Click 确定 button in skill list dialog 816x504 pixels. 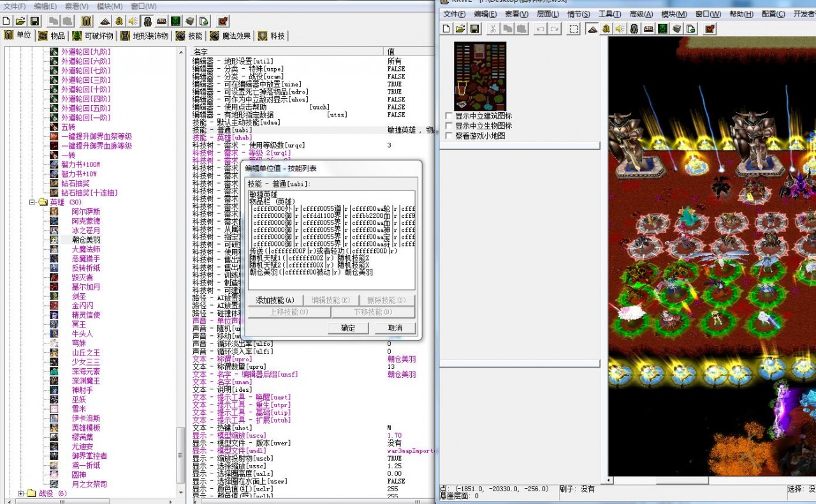(348, 328)
